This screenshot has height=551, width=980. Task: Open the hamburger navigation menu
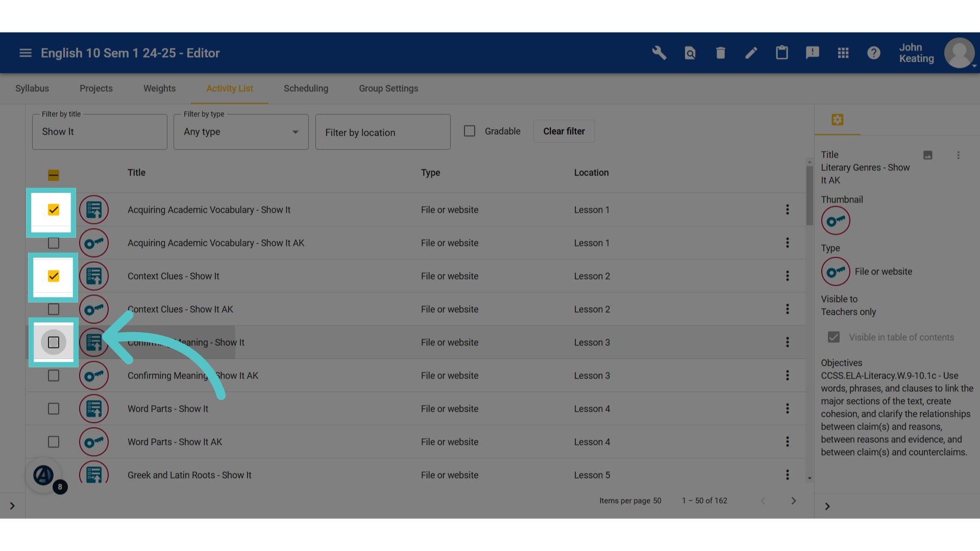pos(26,53)
